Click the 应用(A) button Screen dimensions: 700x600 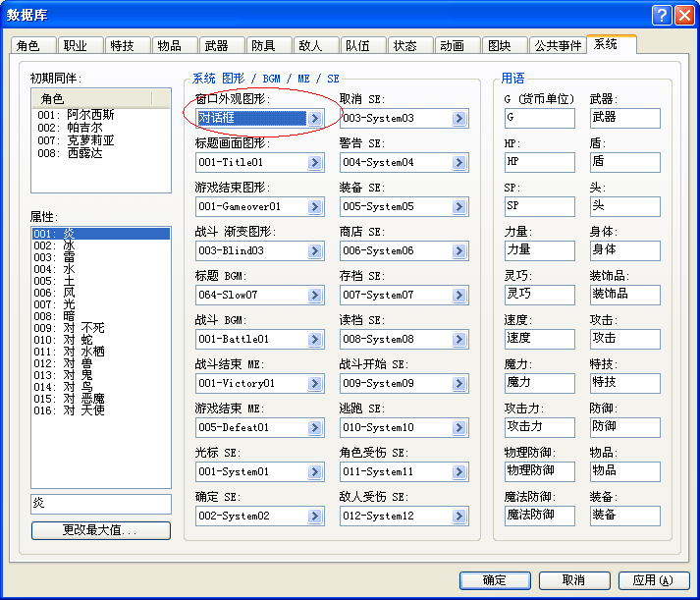(x=654, y=580)
